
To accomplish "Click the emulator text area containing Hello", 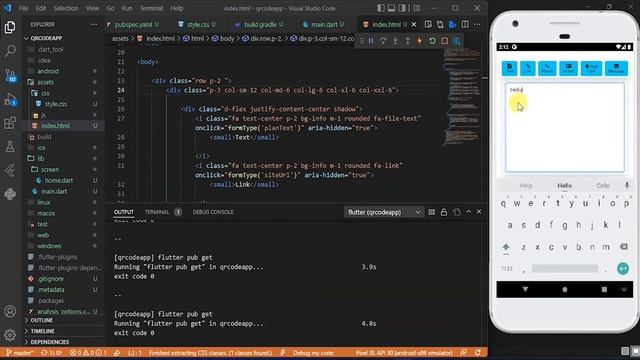I will click(x=565, y=127).
